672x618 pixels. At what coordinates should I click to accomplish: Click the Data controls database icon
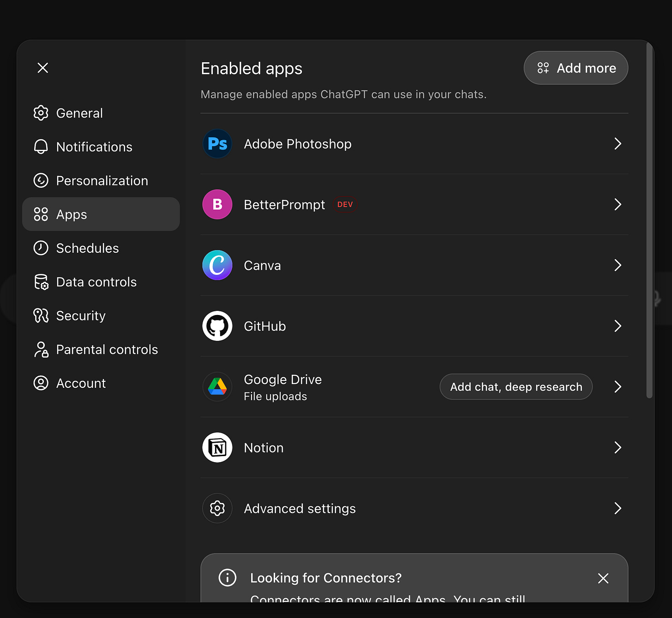[41, 282]
